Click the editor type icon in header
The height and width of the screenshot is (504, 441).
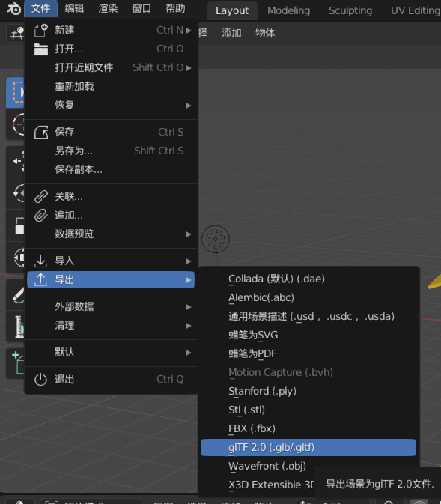tap(16, 33)
